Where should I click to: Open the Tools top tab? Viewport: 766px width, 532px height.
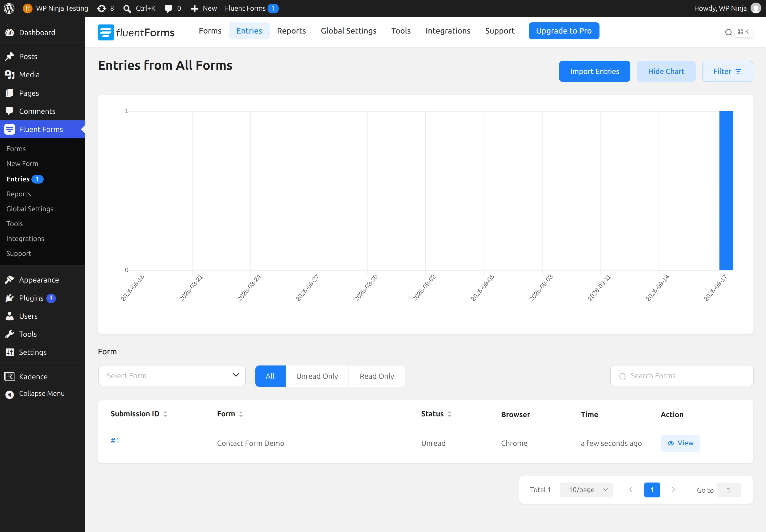tap(401, 31)
